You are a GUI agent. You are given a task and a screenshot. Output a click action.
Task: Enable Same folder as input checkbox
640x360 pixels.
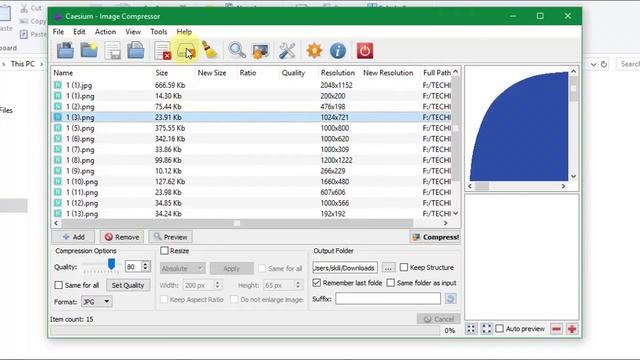(391, 282)
